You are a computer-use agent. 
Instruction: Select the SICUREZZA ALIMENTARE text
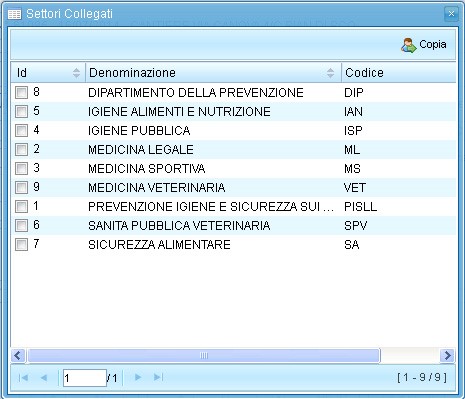(x=159, y=245)
